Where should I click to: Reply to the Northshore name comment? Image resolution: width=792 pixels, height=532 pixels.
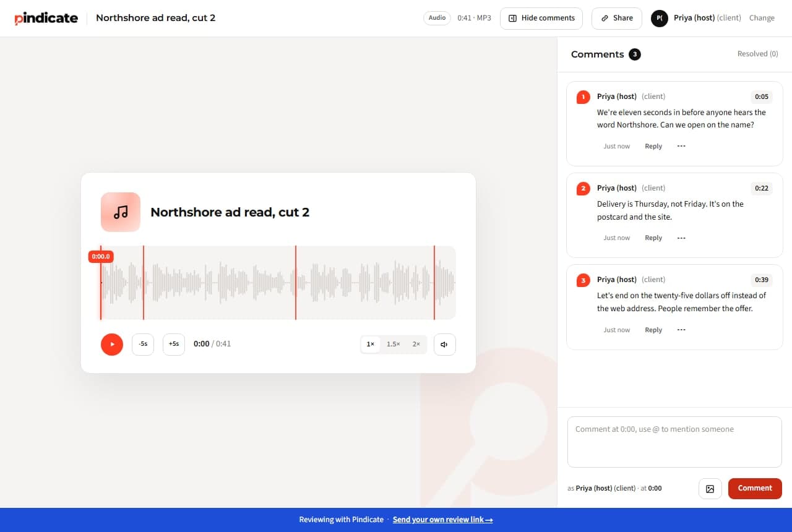point(653,146)
